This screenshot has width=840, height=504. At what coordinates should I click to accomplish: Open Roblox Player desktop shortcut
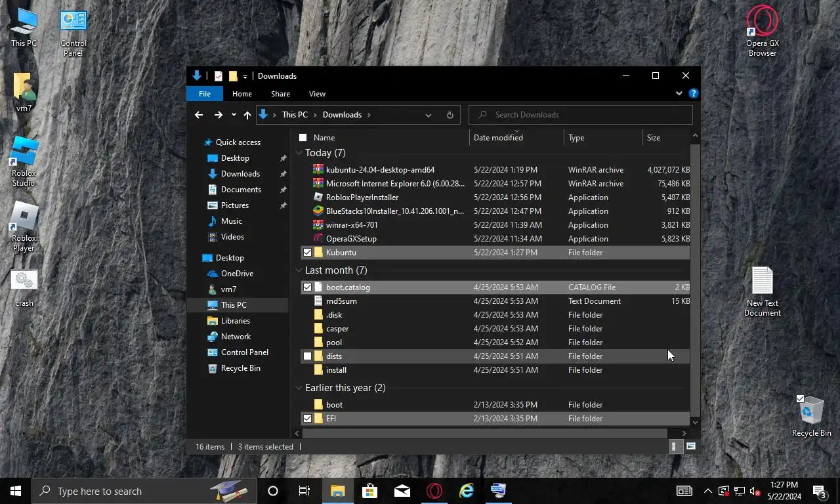pyautogui.click(x=24, y=226)
